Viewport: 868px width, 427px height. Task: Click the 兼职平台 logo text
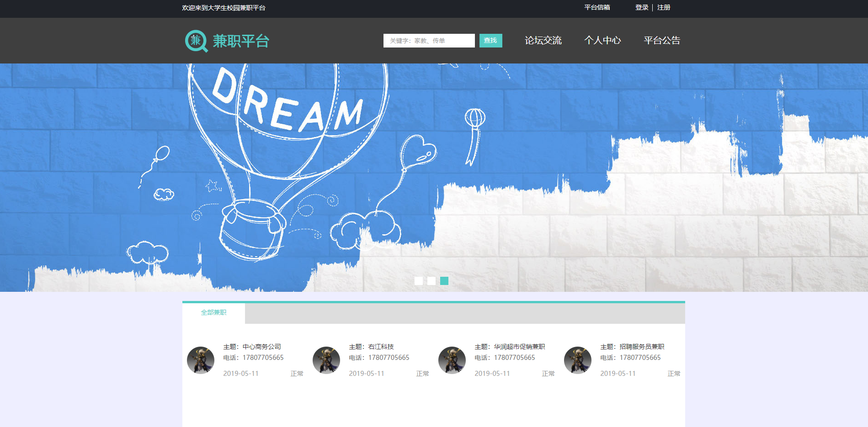[241, 41]
